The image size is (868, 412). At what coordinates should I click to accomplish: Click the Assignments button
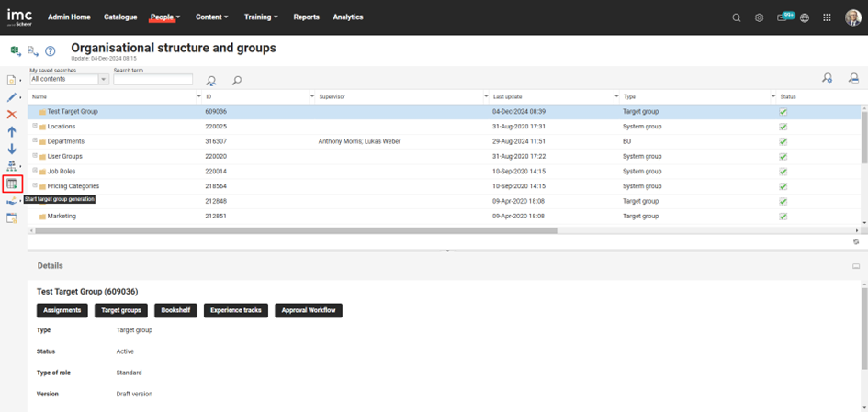pos(62,310)
